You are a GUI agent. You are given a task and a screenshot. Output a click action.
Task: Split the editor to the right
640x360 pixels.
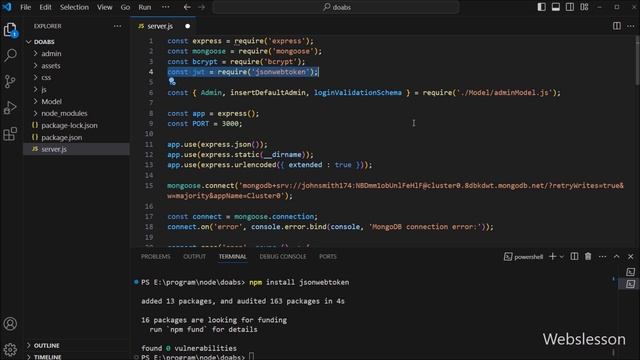(617, 26)
